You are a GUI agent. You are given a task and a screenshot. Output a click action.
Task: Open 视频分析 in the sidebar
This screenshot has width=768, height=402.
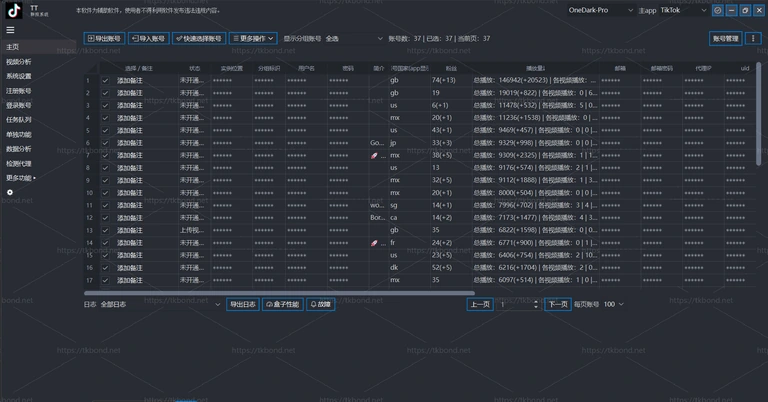click(19, 62)
